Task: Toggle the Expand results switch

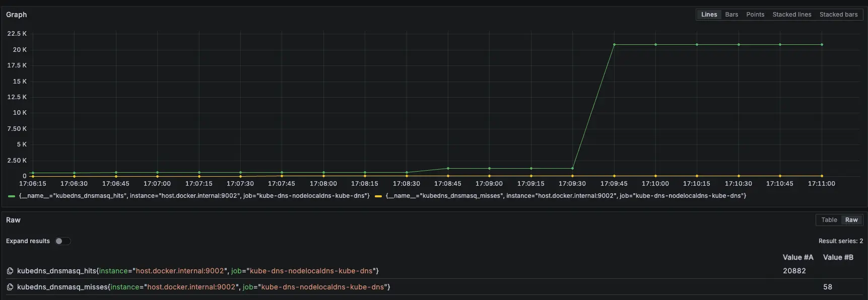Action: (x=63, y=241)
